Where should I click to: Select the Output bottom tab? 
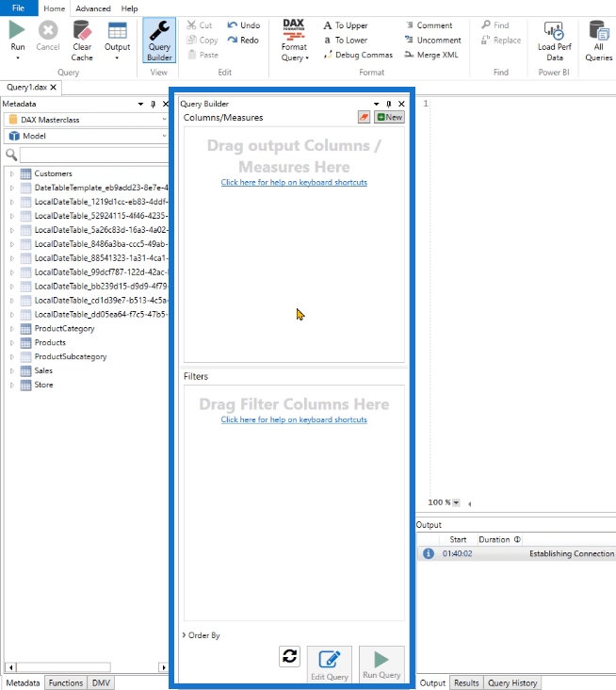tap(432, 682)
